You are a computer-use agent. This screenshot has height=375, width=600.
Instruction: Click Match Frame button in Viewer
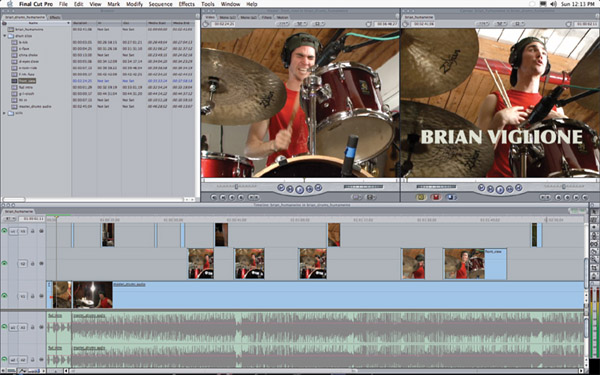[214, 197]
